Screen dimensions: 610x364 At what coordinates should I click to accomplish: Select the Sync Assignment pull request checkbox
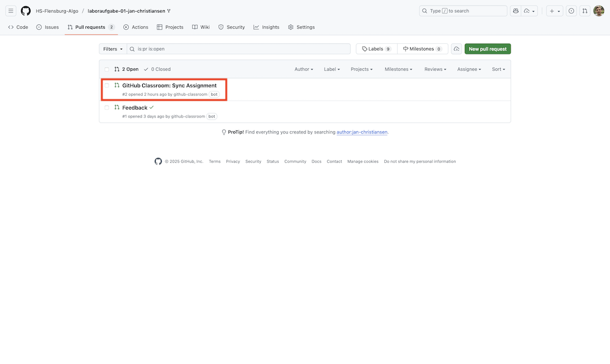pyautogui.click(x=107, y=85)
